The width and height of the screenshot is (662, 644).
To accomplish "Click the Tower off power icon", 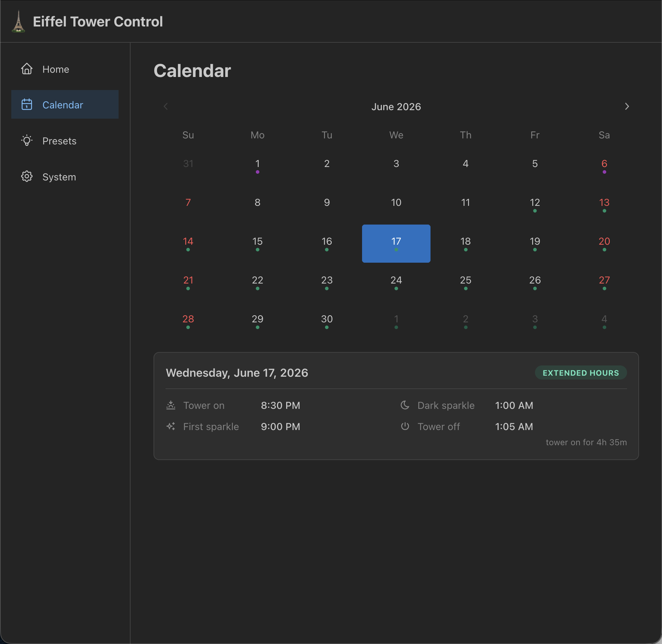I will 405,427.
